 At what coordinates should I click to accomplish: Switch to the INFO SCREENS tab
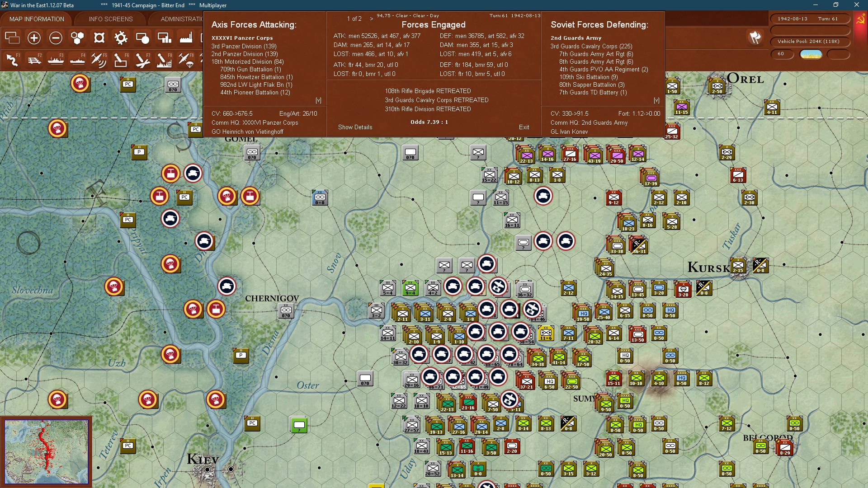click(111, 19)
